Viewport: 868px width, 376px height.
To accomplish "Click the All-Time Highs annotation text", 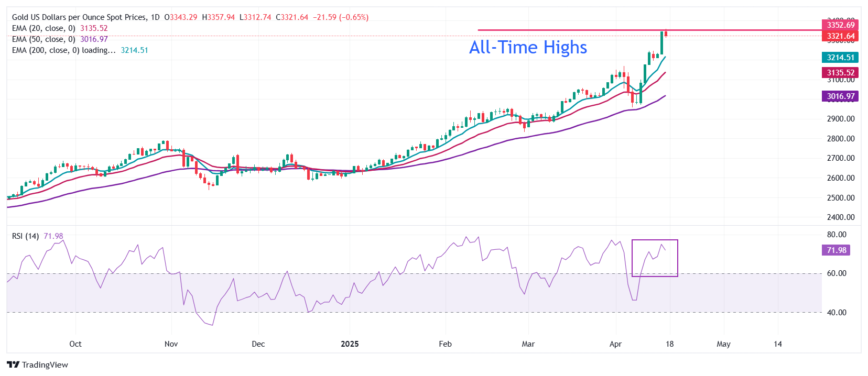I will (x=528, y=47).
